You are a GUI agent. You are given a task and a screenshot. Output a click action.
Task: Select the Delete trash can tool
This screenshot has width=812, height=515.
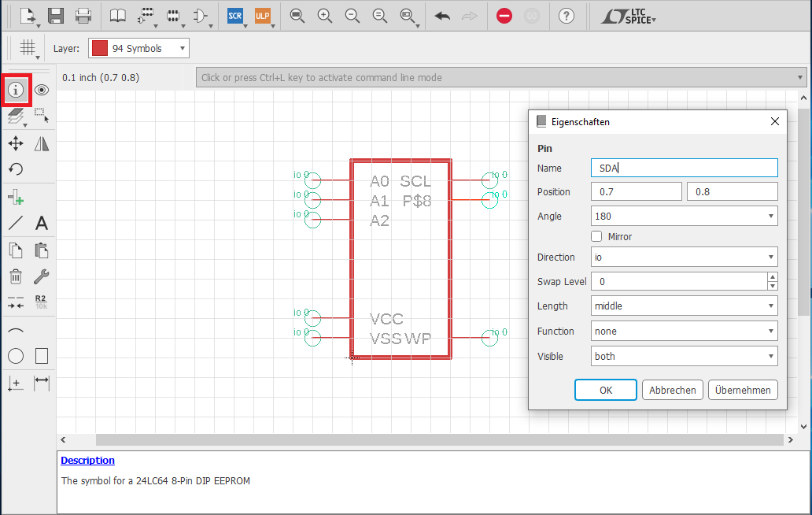(16, 276)
